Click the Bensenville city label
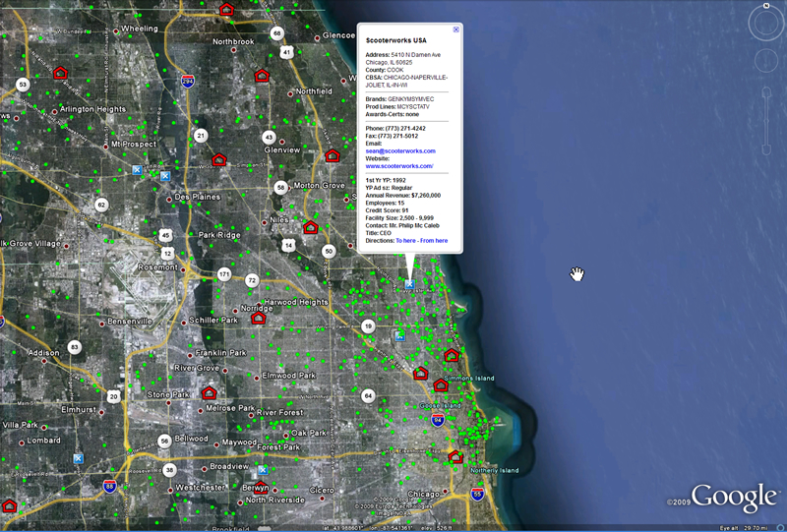 (x=130, y=322)
